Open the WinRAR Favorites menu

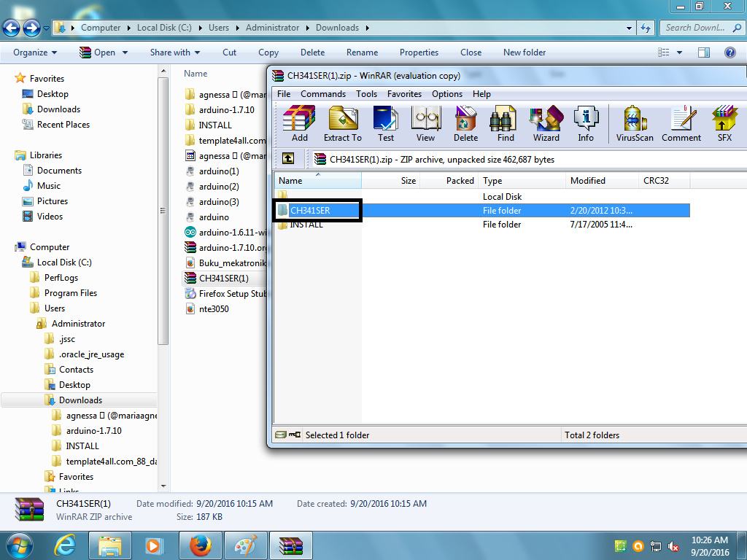click(x=404, y=94)
